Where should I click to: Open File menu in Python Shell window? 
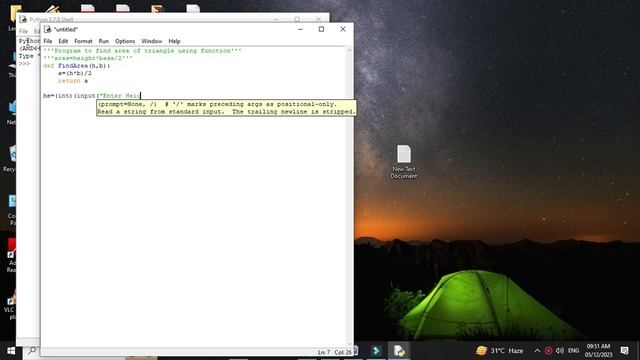click(x=23, y=31)
